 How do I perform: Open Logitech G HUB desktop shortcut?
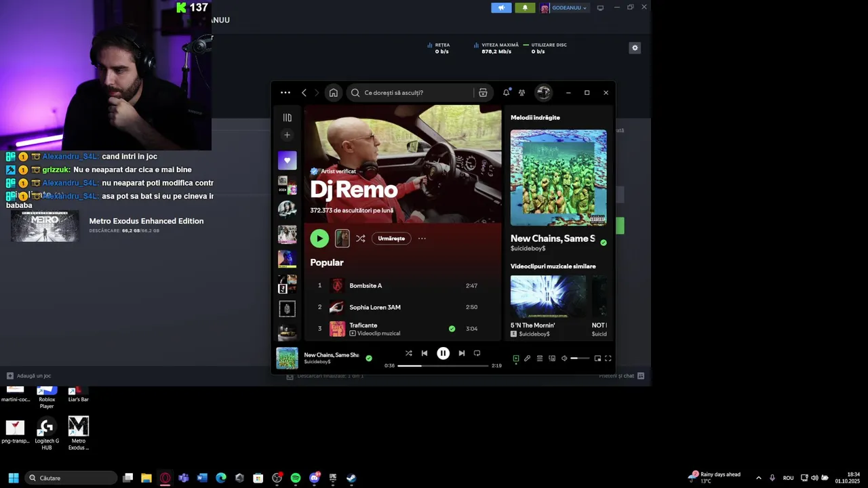(x=47, y=434)
